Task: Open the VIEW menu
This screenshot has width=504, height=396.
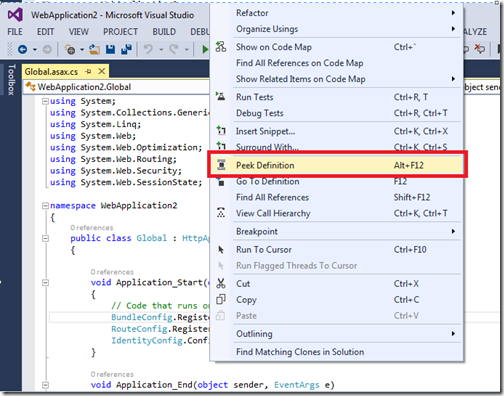Action: (x=79, y=32)
